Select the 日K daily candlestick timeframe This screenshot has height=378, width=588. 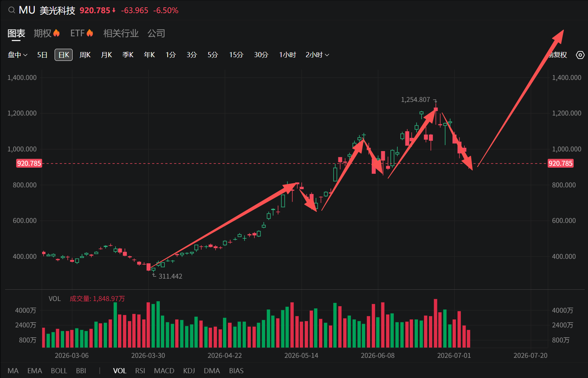pyautogui.click(x=63, y=55)
